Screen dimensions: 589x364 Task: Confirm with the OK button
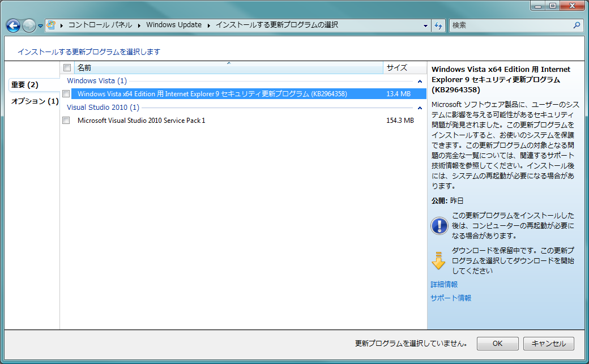[x=497, y=344]
